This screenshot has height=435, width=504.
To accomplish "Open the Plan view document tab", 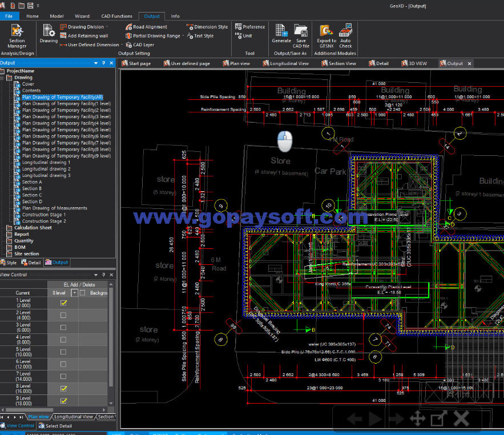I will point(236,63).
